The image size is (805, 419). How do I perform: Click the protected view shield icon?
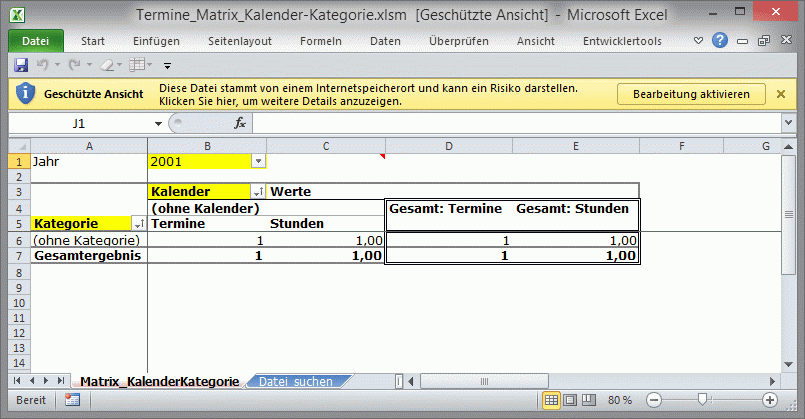click(24, 94)
